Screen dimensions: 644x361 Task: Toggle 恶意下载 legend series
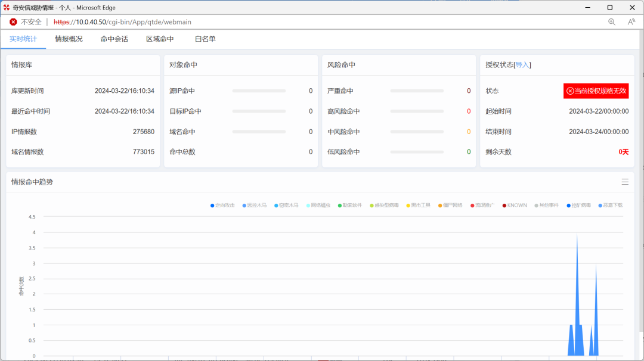pyautogui.click(x=611, y=206)
